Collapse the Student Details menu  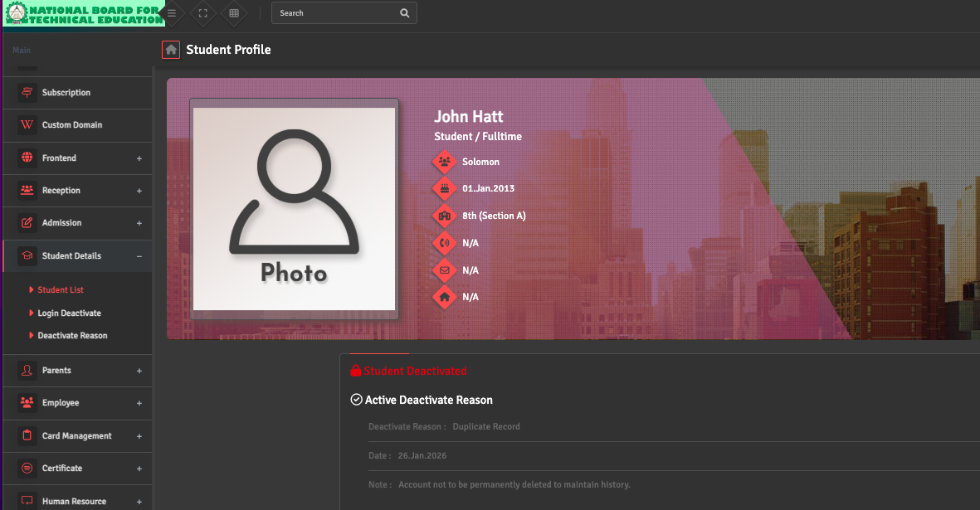click(x=139, y=256)
